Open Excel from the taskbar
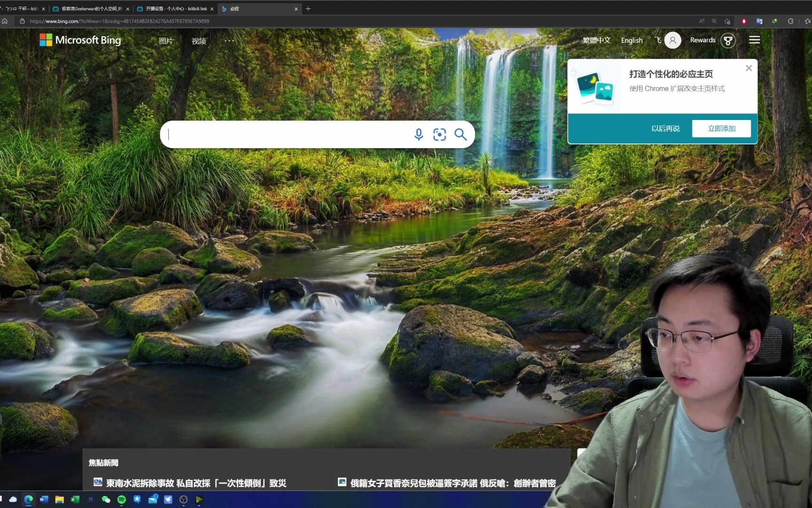This screenshot has height=508, width=812. point(75,500)
